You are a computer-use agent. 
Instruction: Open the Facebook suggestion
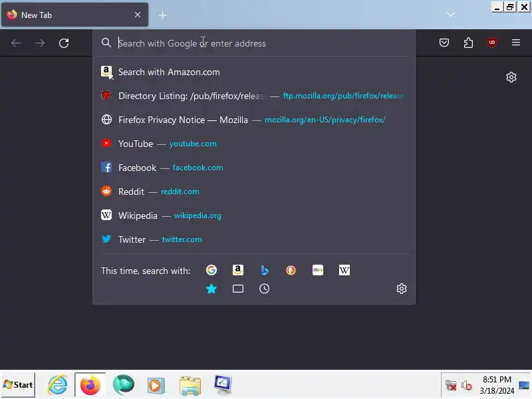(x=254, y=168)
